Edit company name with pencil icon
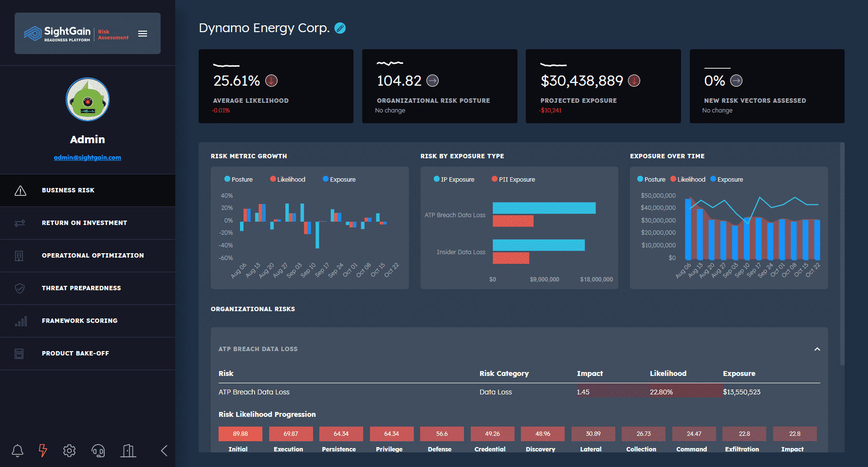 click(x=340, y=28)
